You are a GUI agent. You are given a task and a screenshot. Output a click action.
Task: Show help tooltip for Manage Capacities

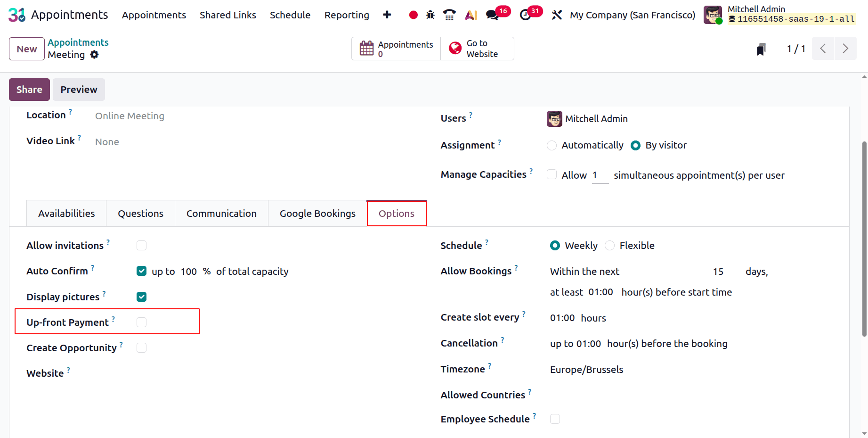pos(531,172)
